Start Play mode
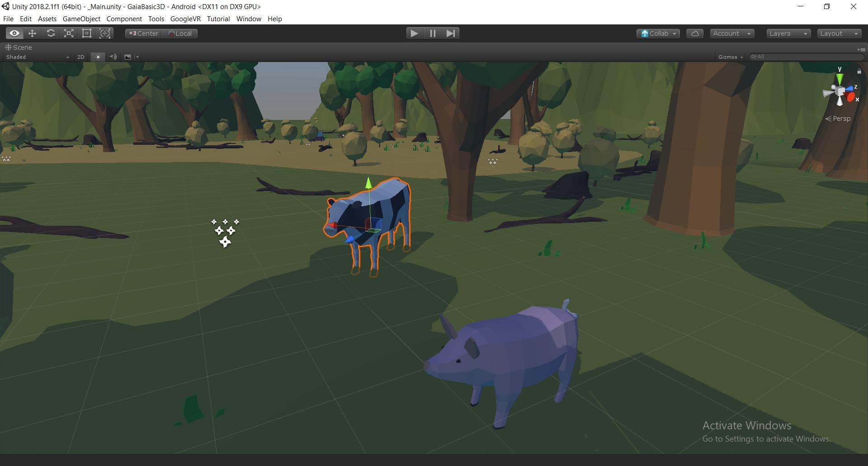The image size is (868, 466). point(414,33)
